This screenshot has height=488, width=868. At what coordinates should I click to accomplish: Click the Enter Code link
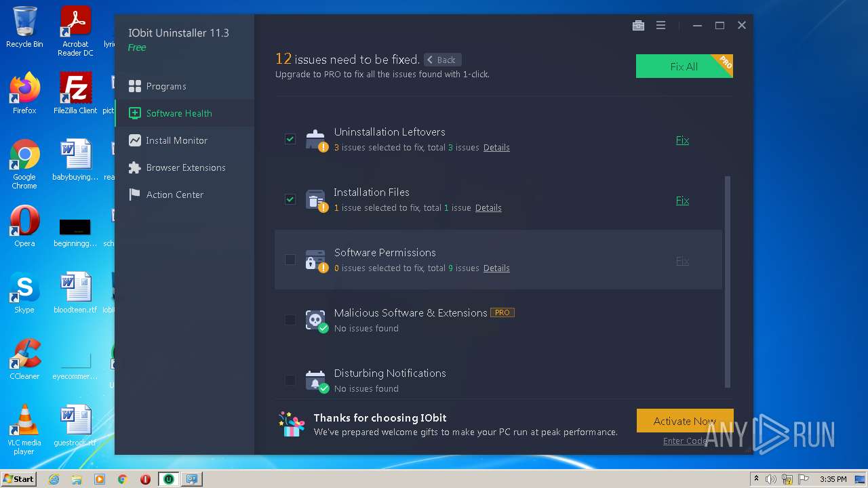click(x=685, y=441)
